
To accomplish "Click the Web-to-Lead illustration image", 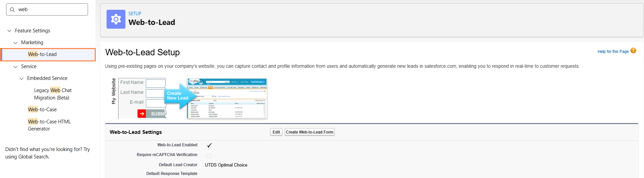I will click(189, 98).
